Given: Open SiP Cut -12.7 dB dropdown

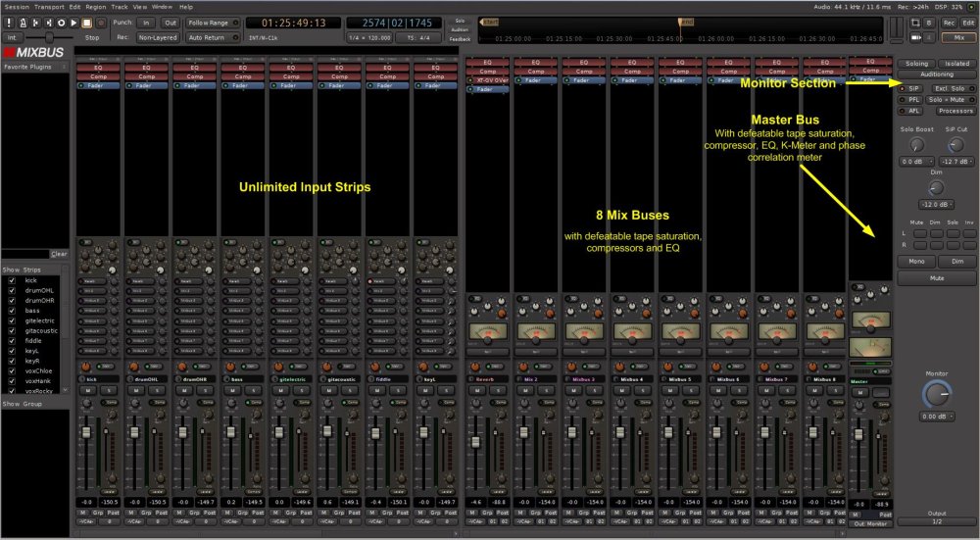Looking at the screenshot, I should point(956,162).
